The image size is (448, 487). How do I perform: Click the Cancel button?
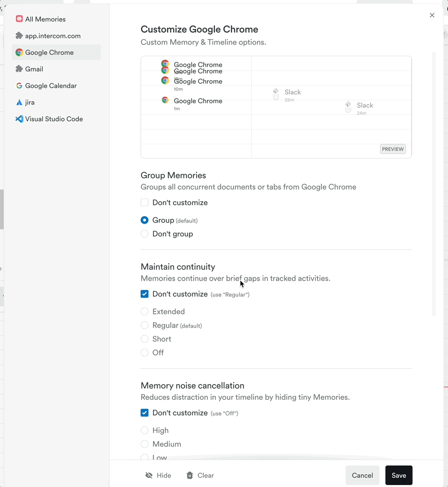click(x=362, y=475)
